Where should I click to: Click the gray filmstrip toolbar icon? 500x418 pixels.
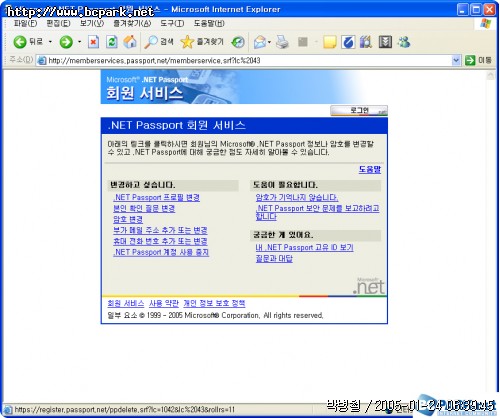pos(385,42)
